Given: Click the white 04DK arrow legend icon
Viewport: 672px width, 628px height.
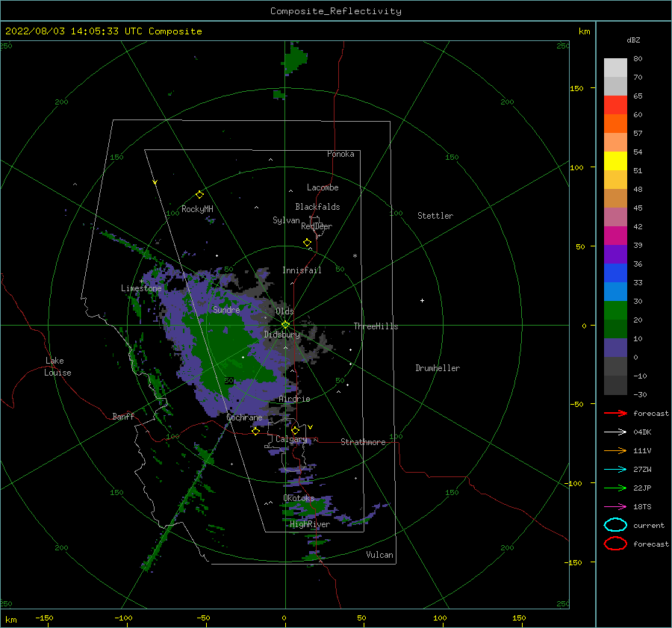Looking at the screenshot, I should [x=615, y=432].
